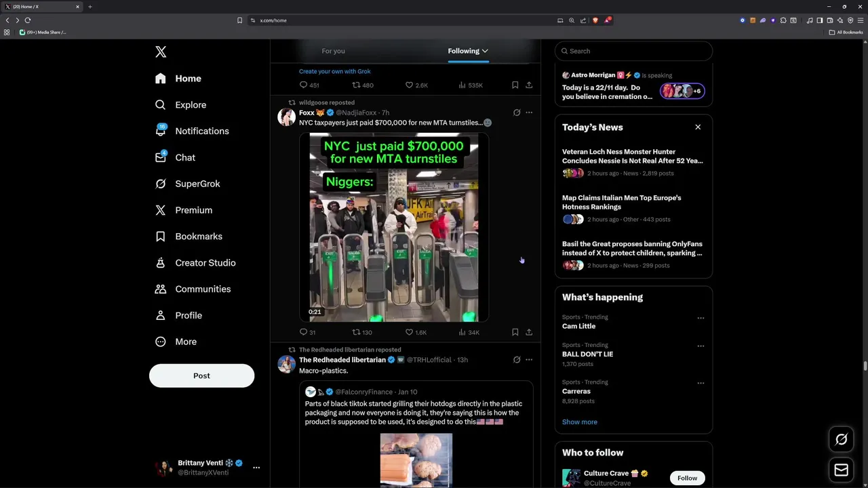
Task: Like the post with 2.6K likes
Action: (416, 85)
